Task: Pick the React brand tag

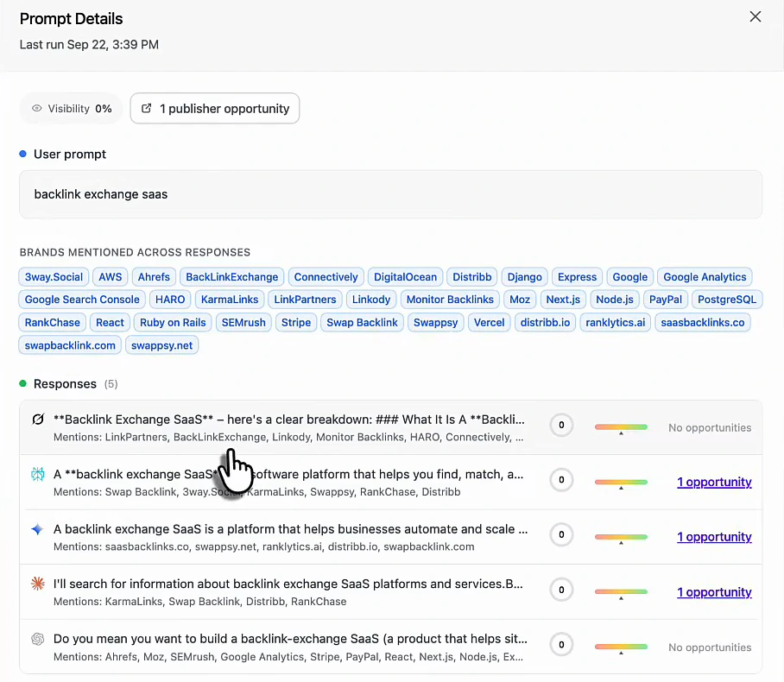Action: (110, 323)
